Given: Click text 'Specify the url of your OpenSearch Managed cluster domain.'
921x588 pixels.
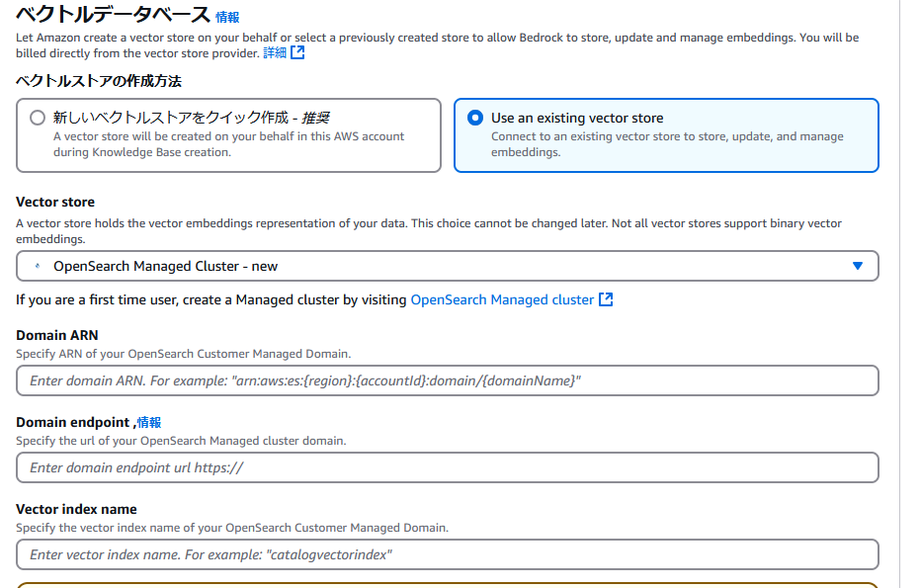Looking at the screenshot, I should click(181, 441).
